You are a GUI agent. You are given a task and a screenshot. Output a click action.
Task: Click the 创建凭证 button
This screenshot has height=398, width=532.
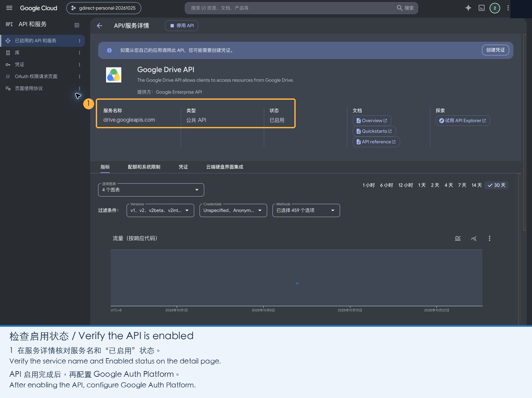pyautogui.click(x=495, y=50)
